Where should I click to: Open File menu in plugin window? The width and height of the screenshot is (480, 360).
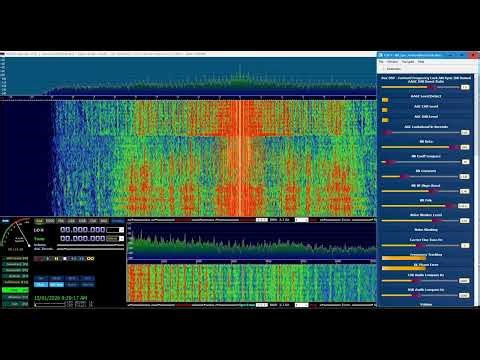click(x=381, y=62)
